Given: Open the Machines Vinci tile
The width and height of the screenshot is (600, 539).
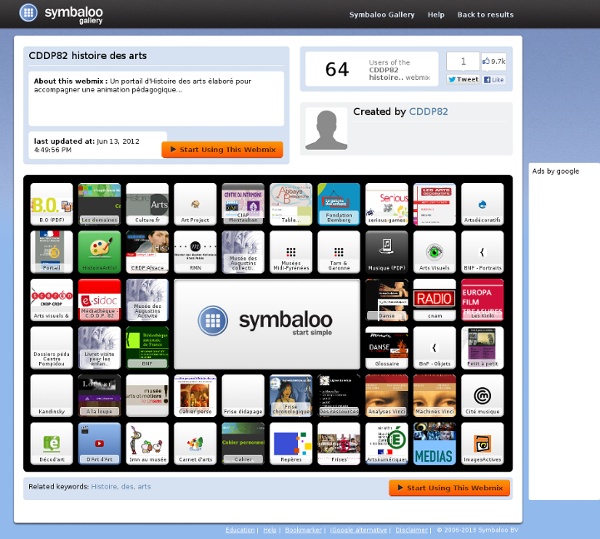Looking at the screenshot, I should (x=435, y=395).
